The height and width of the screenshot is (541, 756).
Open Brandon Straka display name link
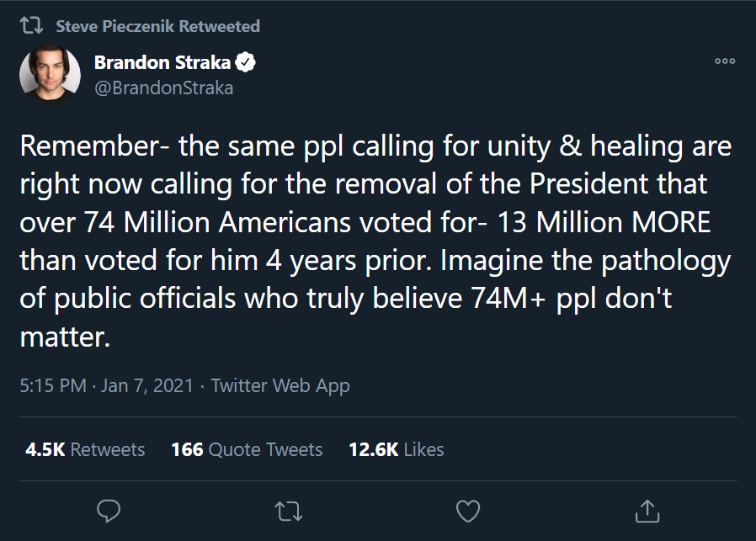point(162,62)
